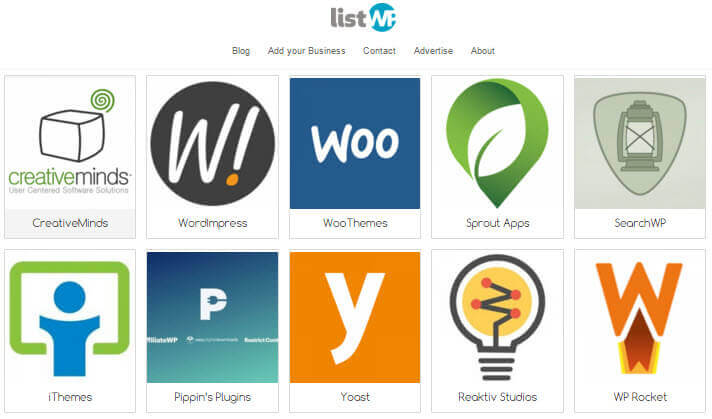
Task: Navigate to the About page
Action: coord(483,51)
